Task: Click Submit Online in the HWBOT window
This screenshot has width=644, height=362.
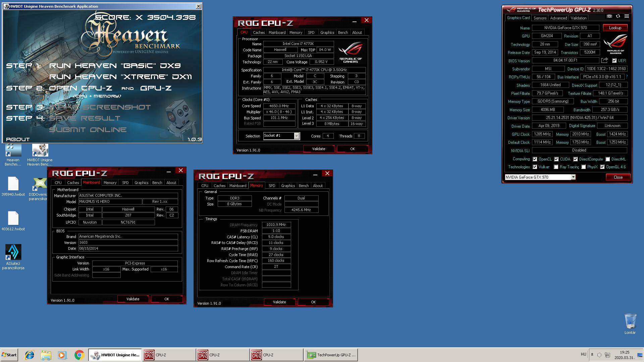Action: click(88, 130)
